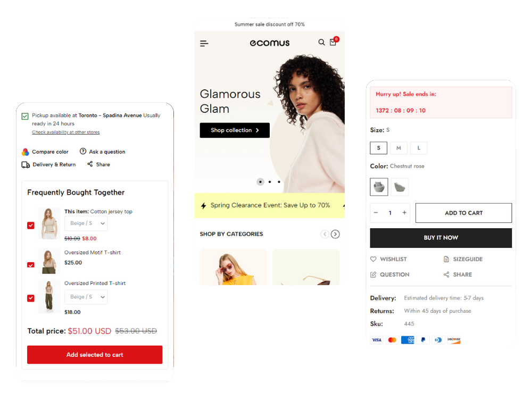Click the Compare color icon
This screenshot has height=400, width=532.
26,152
